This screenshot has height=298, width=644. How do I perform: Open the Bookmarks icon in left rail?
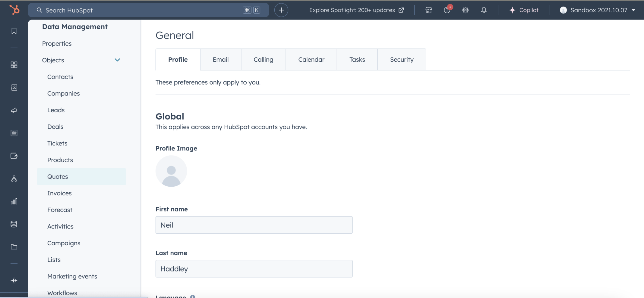coord(14,31)
